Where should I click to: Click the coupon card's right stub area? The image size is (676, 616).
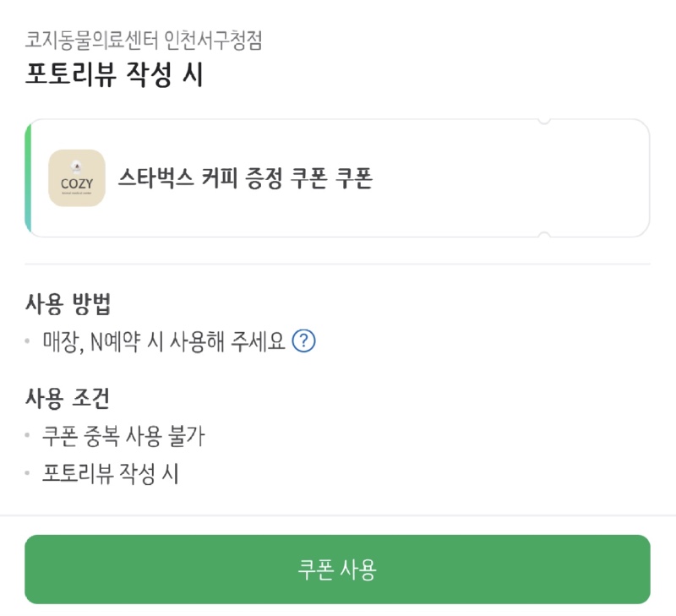[x=597, y=178]
